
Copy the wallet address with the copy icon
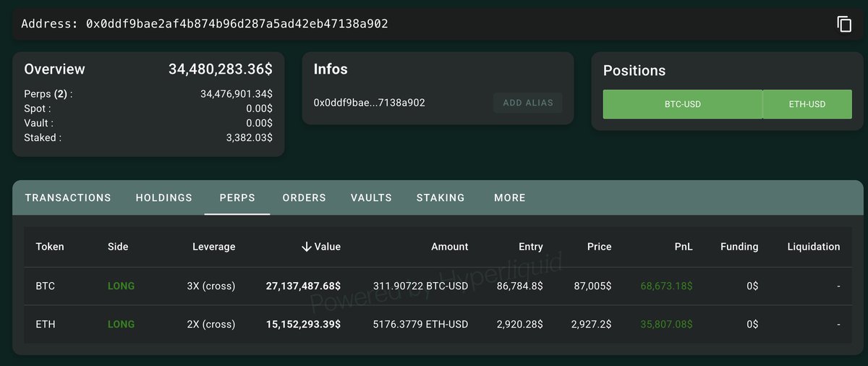click(844, 24)
